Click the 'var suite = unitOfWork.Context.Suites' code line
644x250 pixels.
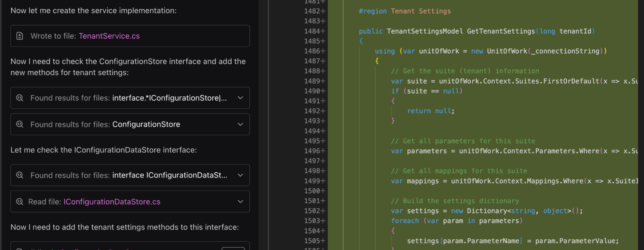click(x=514, y=81)
